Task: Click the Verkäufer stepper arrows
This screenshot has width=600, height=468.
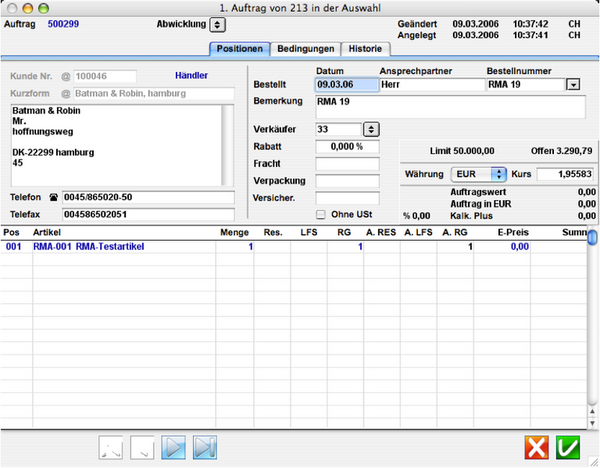Action: coord(370,129)
